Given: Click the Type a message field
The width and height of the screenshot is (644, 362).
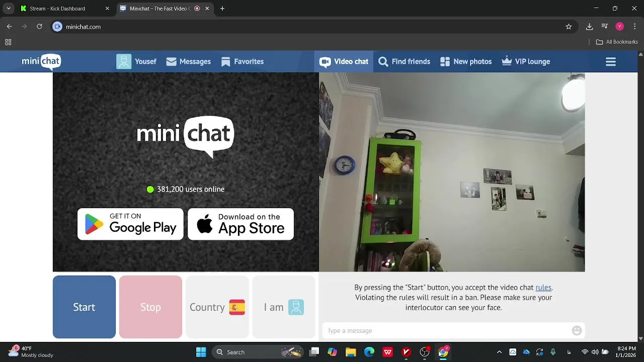Looking at the screenshot, I should (x=446, y=330).
